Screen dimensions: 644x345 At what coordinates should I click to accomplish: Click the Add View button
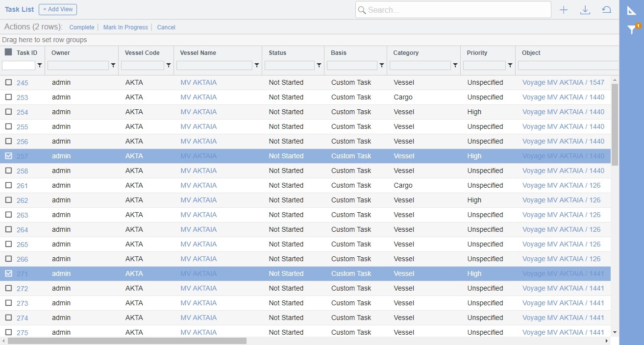(57, 9)
